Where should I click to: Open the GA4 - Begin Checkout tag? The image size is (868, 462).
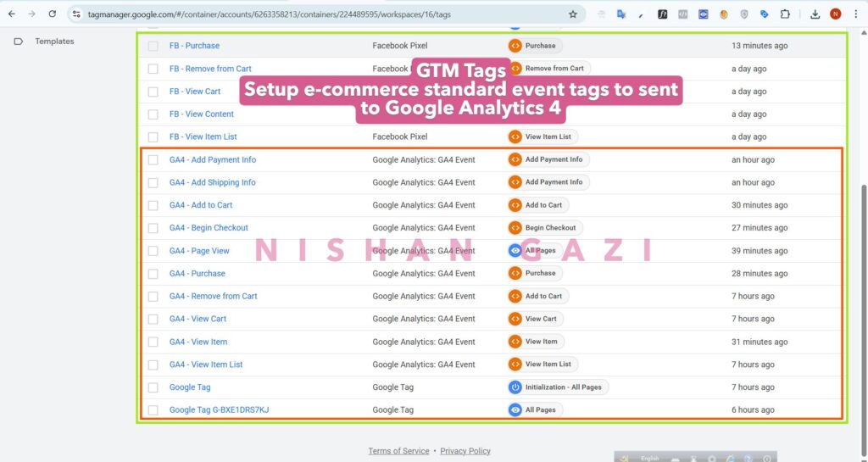209,228
